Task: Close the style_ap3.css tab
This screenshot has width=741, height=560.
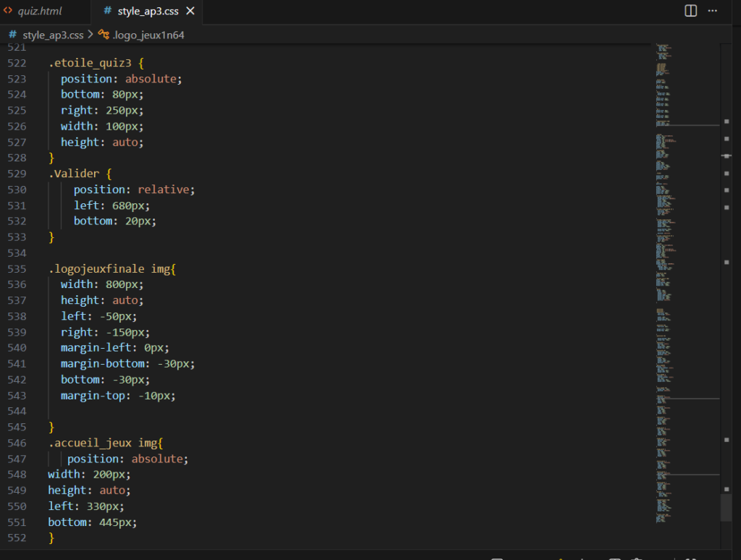Action: point(190,12)
